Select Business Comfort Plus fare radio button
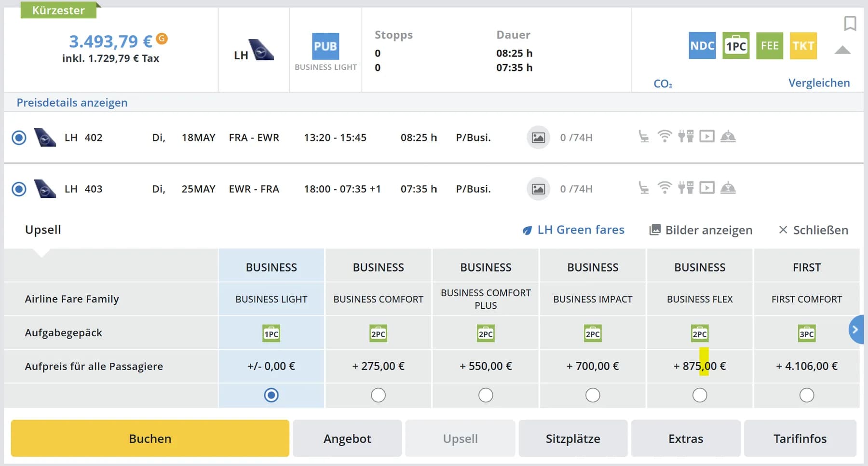The height and width of the screenshot is (466, 868). pos(486,396)
